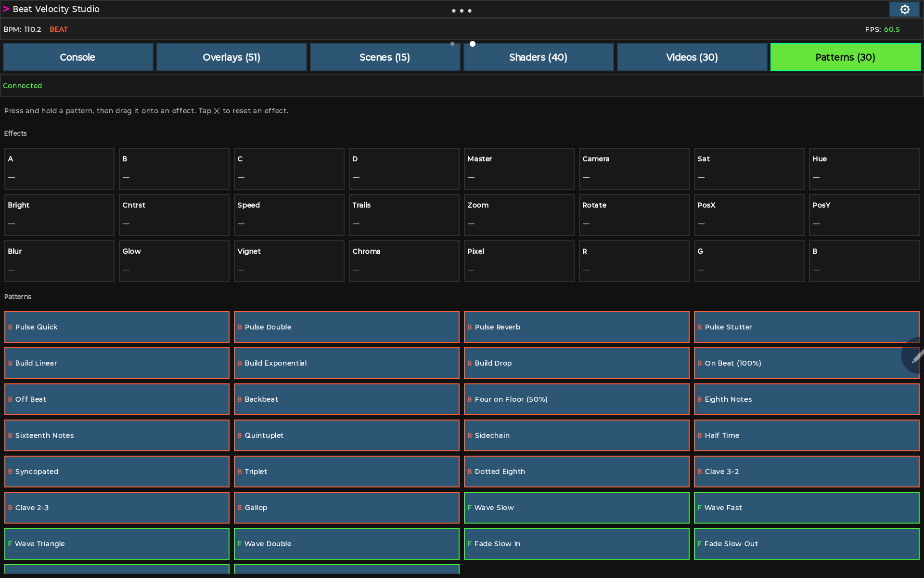Viewport: 924px width, 578px height.
Task: Switch to the Shaders (40) tab
Action: pos(539,57)
